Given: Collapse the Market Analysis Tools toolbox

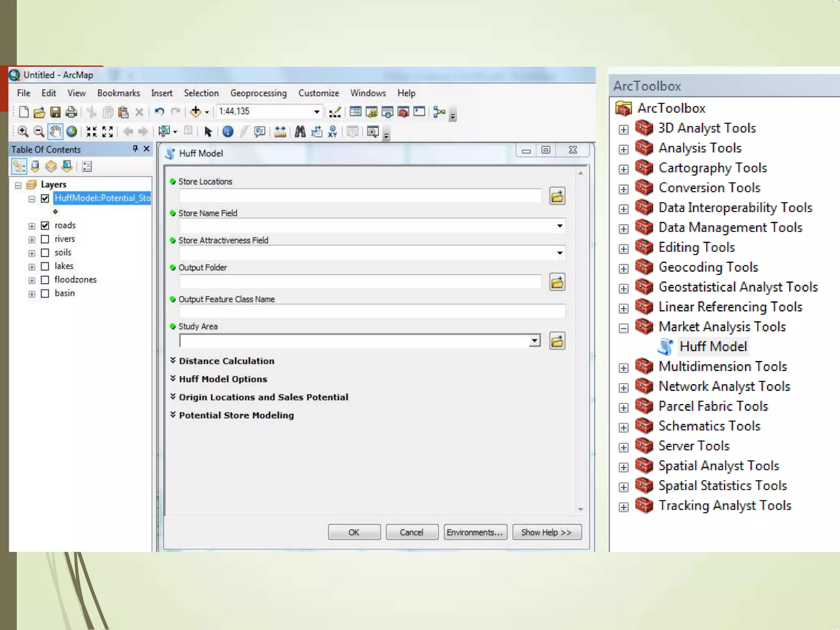Looking at the screenshot, I should click(623, 328).
